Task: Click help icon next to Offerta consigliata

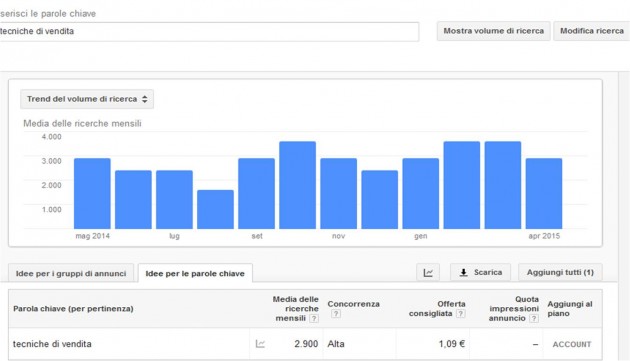Action: pos(461,314)
